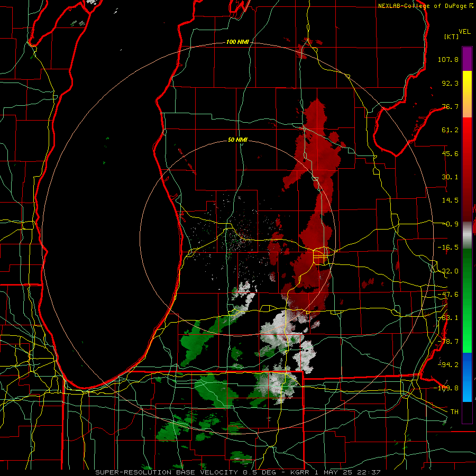
Task: Select the 14.5 scale value
Action: click(450, 200)
